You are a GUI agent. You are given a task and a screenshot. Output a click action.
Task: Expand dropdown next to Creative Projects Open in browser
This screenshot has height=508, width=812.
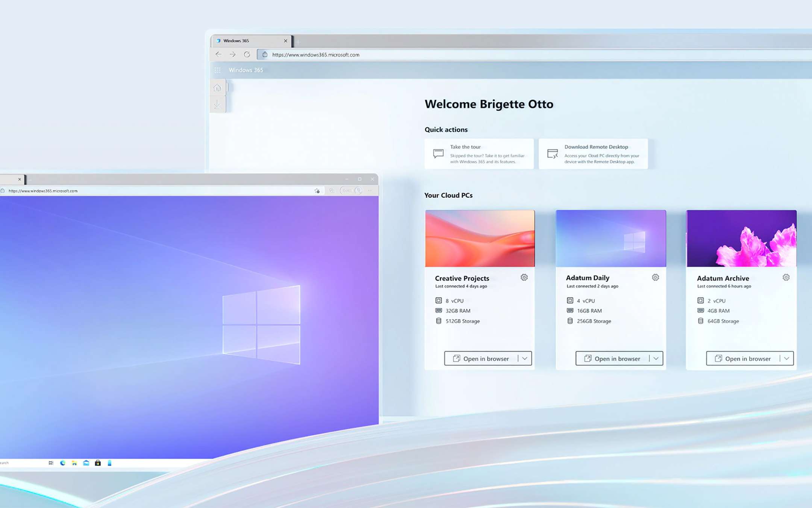[525, 359]
